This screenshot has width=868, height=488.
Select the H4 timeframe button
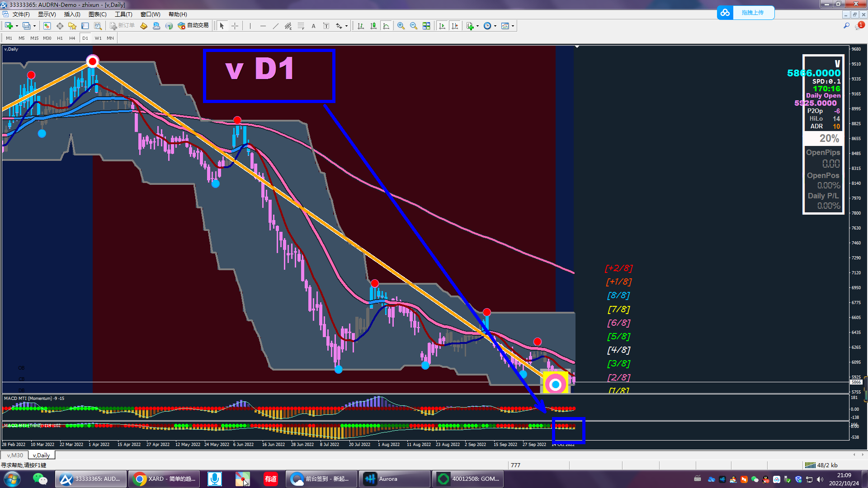point(72,38)
